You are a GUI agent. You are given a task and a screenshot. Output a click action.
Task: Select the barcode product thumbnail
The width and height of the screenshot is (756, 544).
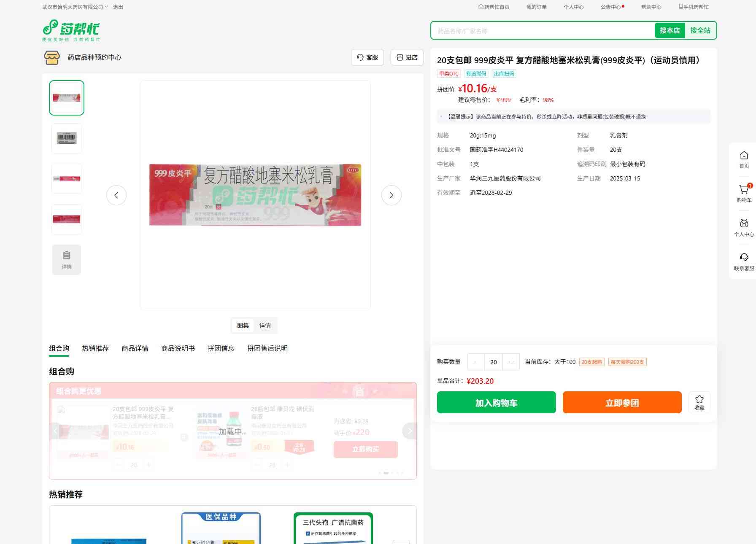pyautogui.click(x=67, y=138)
